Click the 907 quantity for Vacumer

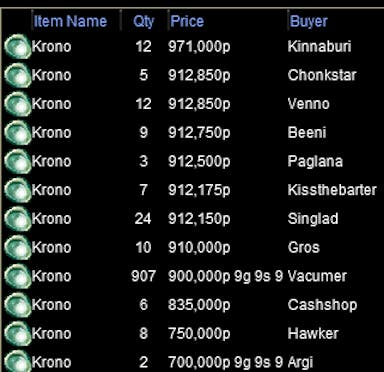pos(143,276)
